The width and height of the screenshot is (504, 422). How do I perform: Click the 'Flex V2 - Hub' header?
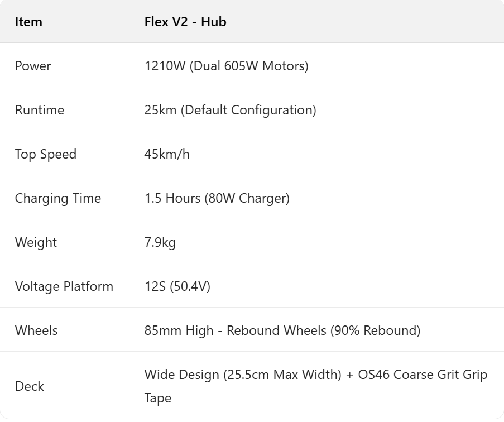click(x=185, y=22)
